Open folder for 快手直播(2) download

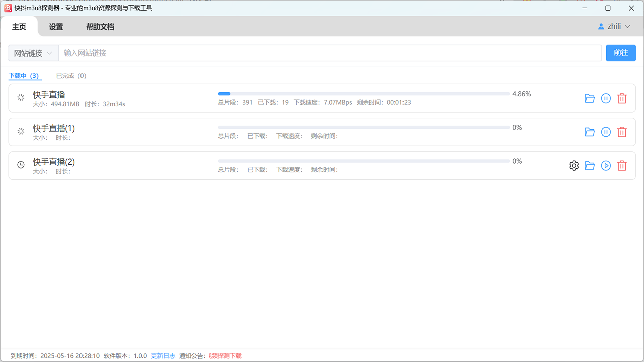coord(590,165)
